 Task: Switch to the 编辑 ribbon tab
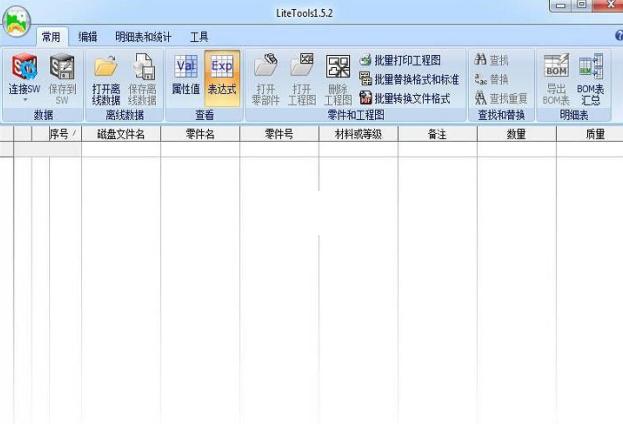tap(88, 37)
